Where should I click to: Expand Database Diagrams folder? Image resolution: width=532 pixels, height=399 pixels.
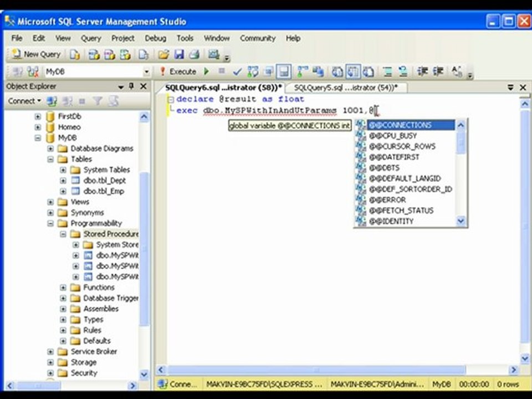click(50, 149)
